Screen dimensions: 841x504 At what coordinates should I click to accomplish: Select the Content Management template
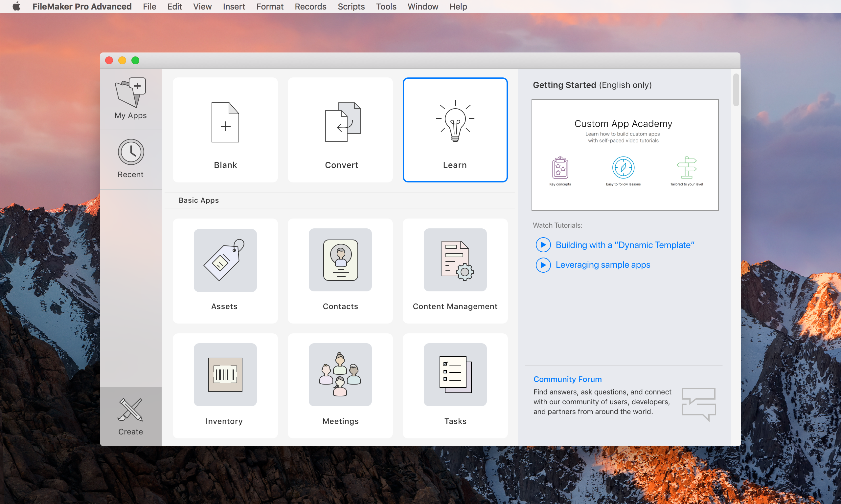coord(455,271)
